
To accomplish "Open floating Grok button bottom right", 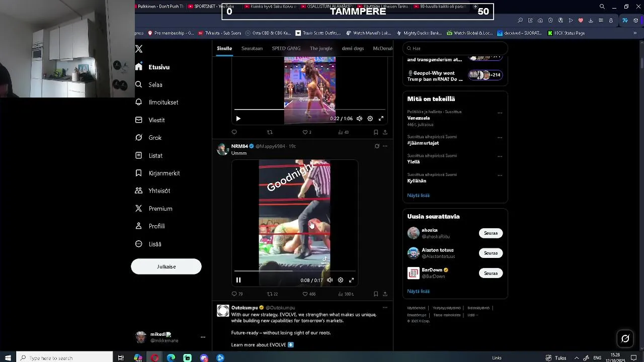I will (x=625, y=338).
